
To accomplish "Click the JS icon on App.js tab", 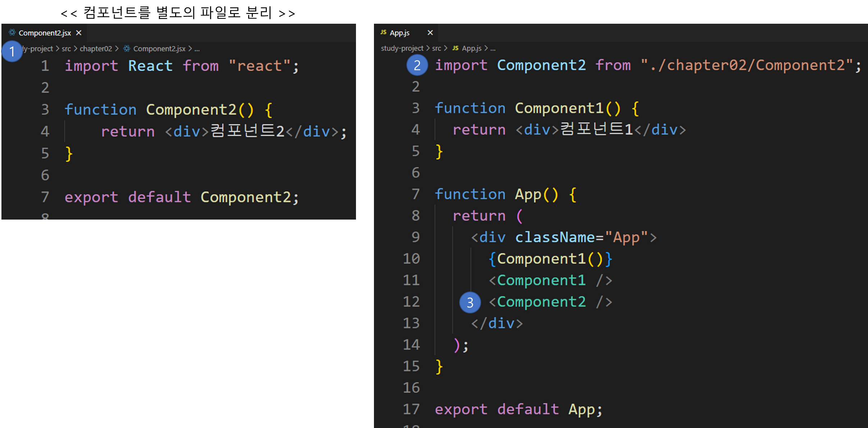I will tap(383, 32).
